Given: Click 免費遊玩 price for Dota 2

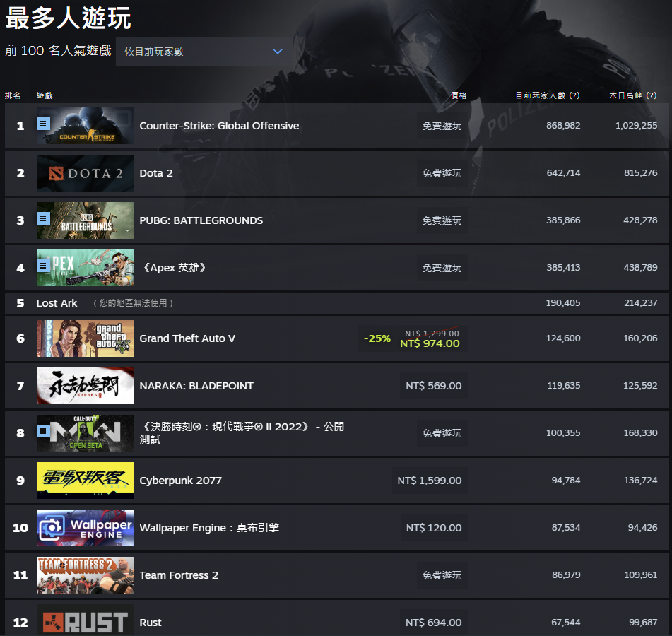Looking at the screenshot, I should (442, 173).
